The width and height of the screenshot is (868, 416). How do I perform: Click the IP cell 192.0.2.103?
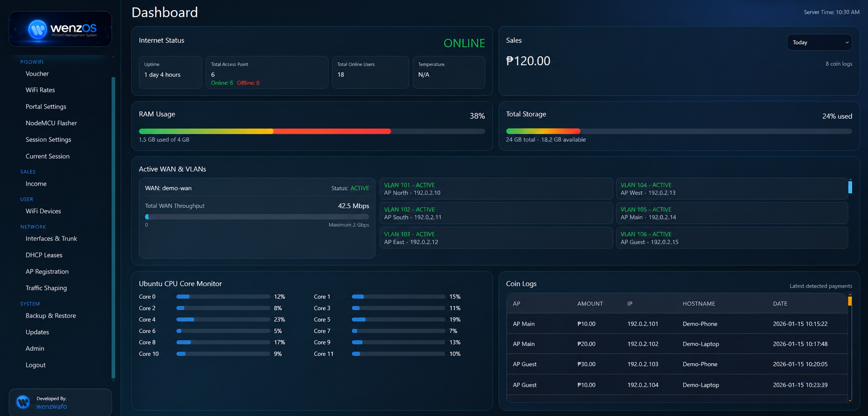pyautogui.click(x=643, y=364)
